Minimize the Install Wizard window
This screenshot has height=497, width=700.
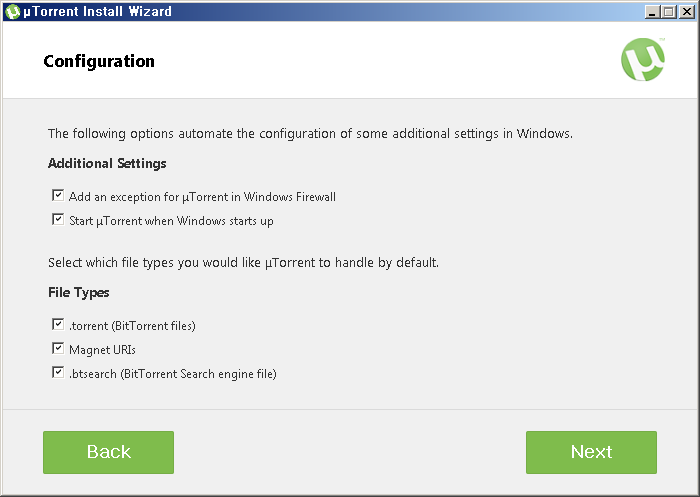click(x=652, y=12)
